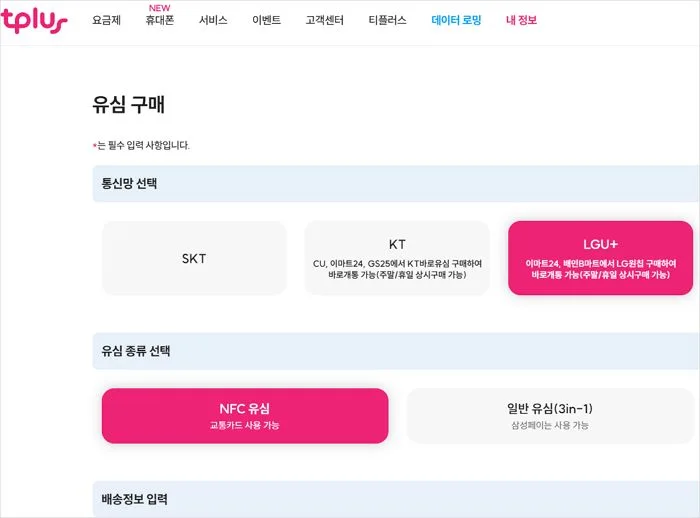Choose the KT network option
The width and height of the screenshot is (700, 518).
pyautogui.click(x=397, y=258)
